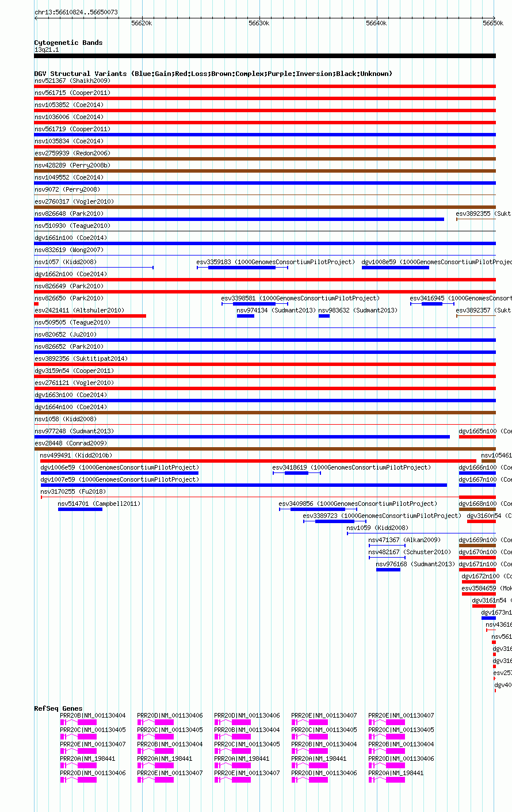Image resolution: width=512 pixels, height=812 pixels.
Task: Select nsv1057 (Kidd2008) label
Action: [x=66, y=262]
